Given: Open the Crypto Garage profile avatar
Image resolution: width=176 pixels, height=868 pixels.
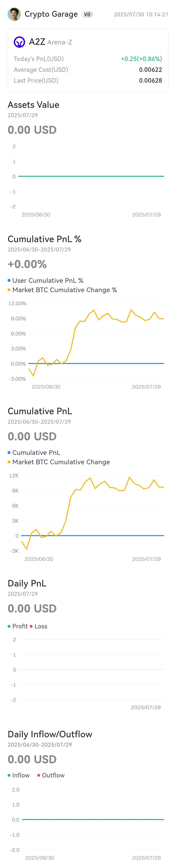Looking at the screenshot, I should [14, 14].
